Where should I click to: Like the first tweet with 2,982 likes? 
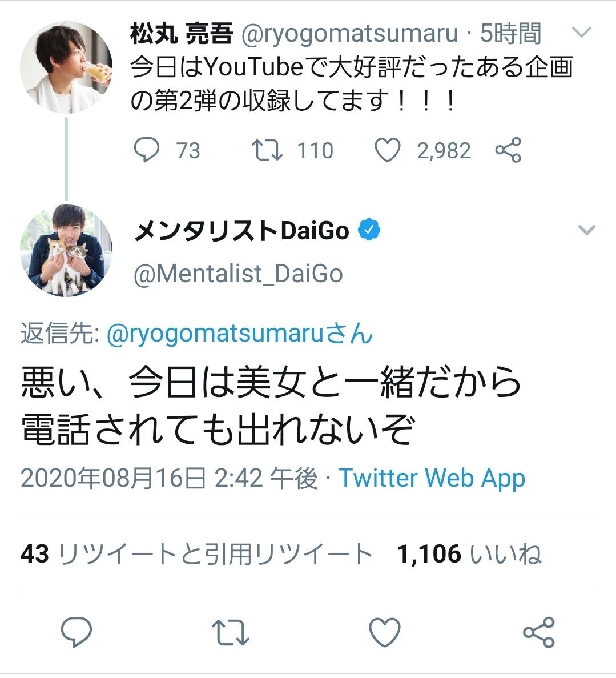pos(388,150)
